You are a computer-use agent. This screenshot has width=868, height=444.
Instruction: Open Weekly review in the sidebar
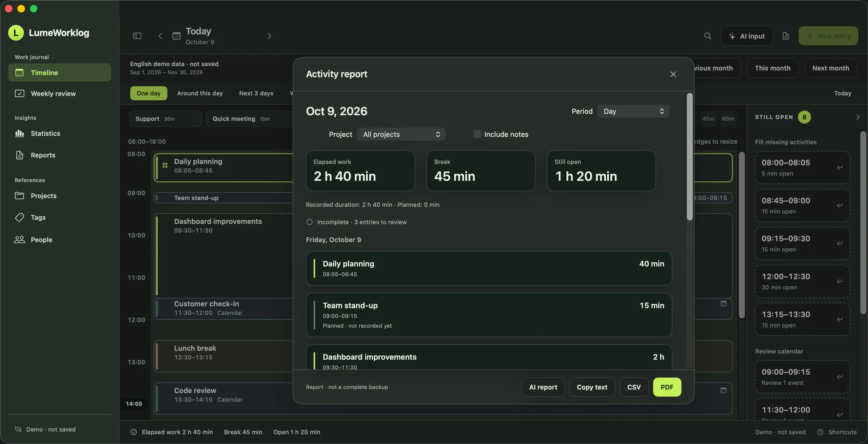click(60, 94)
